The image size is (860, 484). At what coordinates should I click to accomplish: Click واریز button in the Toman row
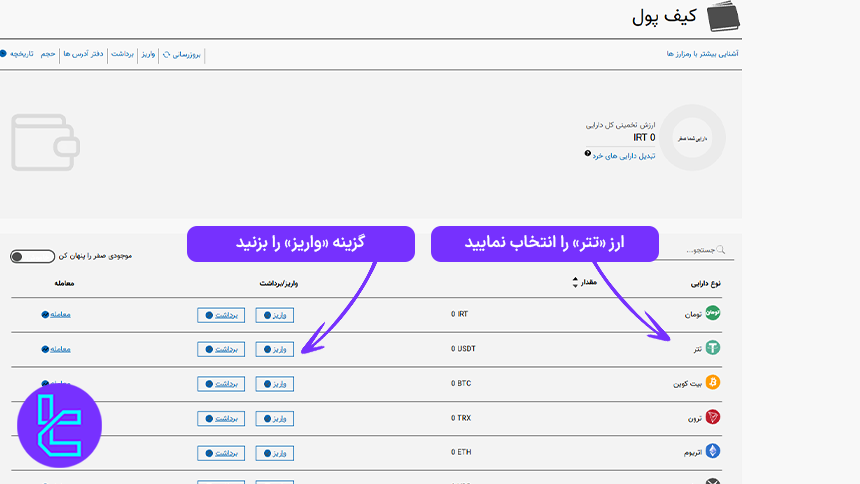coord(274,315)
